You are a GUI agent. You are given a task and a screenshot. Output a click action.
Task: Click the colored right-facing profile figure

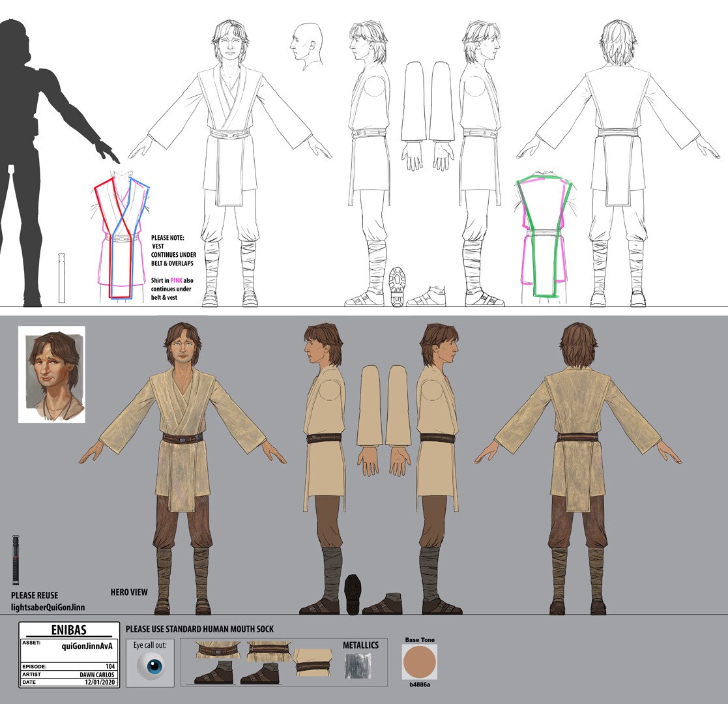tap(438, 468)
